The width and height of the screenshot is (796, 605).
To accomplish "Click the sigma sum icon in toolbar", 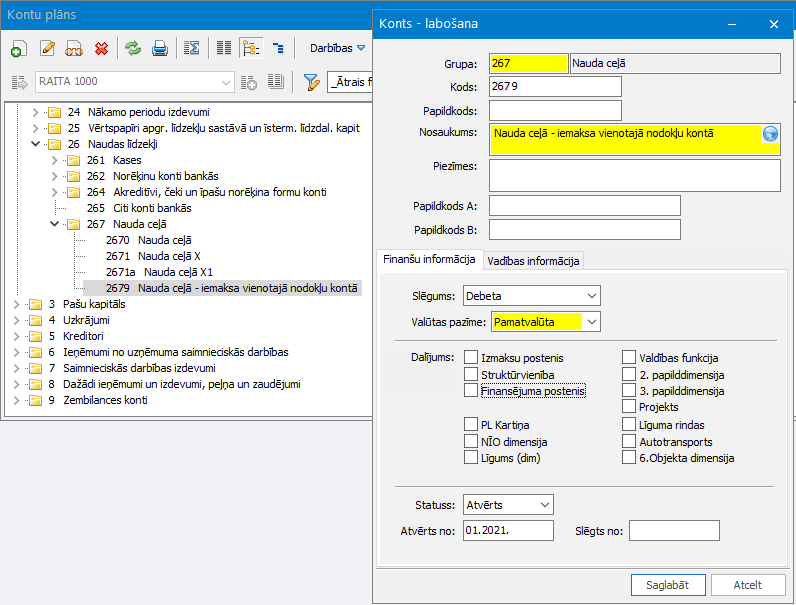I will point(191,48).
